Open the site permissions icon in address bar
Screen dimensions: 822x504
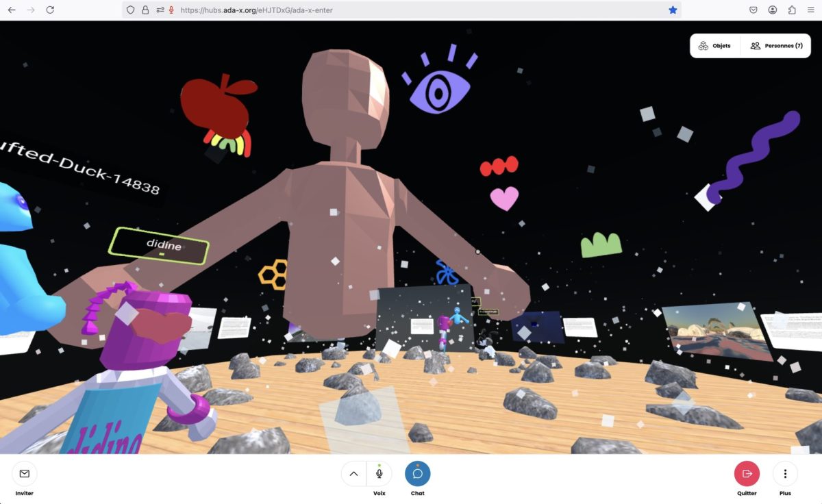click(x=160, y=10)
